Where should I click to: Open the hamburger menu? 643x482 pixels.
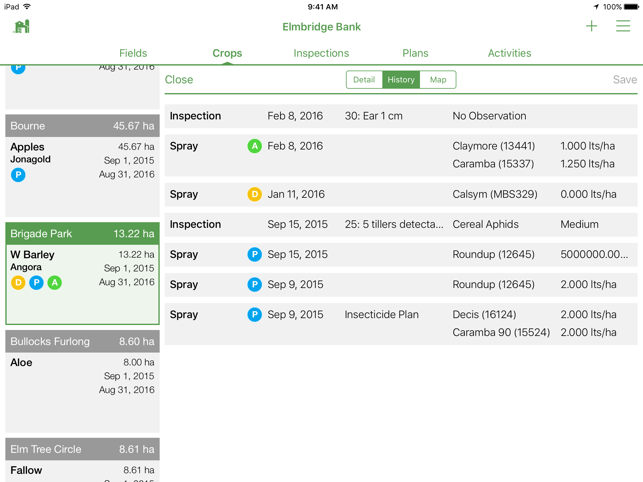[623, 27]
